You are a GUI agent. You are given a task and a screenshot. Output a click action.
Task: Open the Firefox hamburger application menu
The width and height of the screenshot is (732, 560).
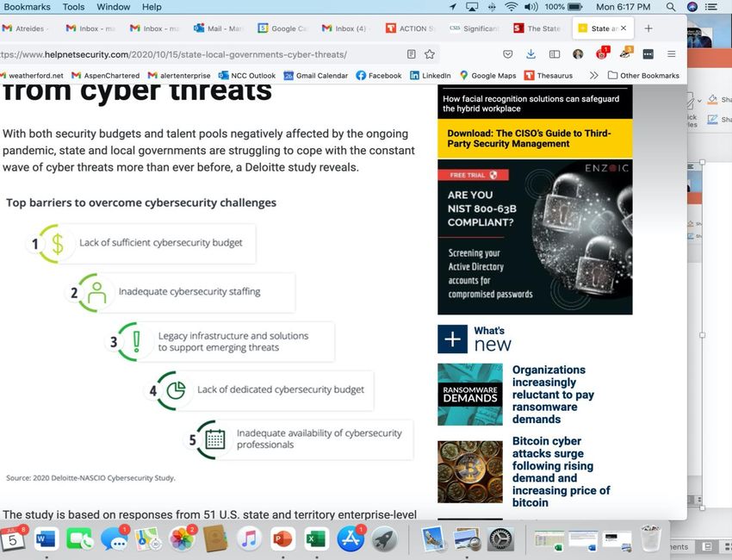point(672,54)
